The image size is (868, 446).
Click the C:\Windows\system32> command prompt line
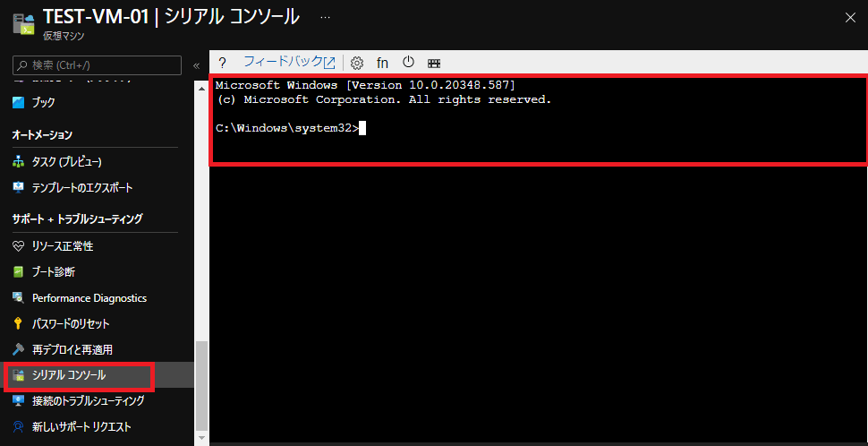tap(291, 128)
